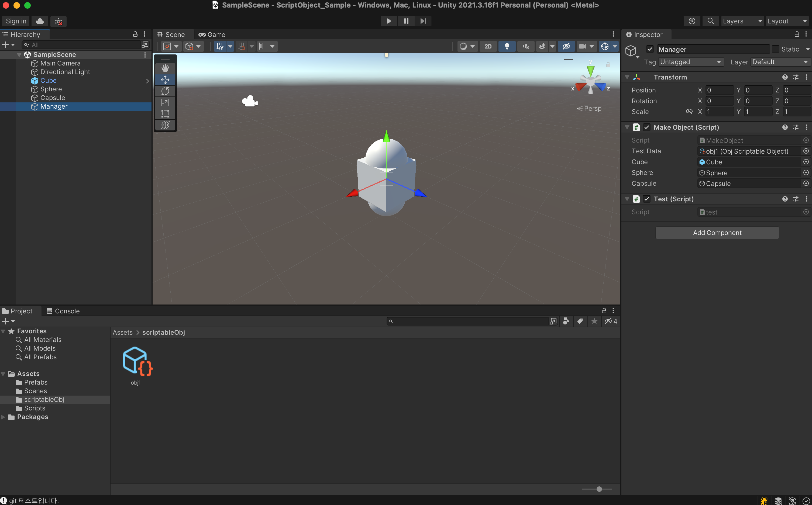812x505 pixels.
Task: Disable the Make Object script checkbox
Action: 646,127
